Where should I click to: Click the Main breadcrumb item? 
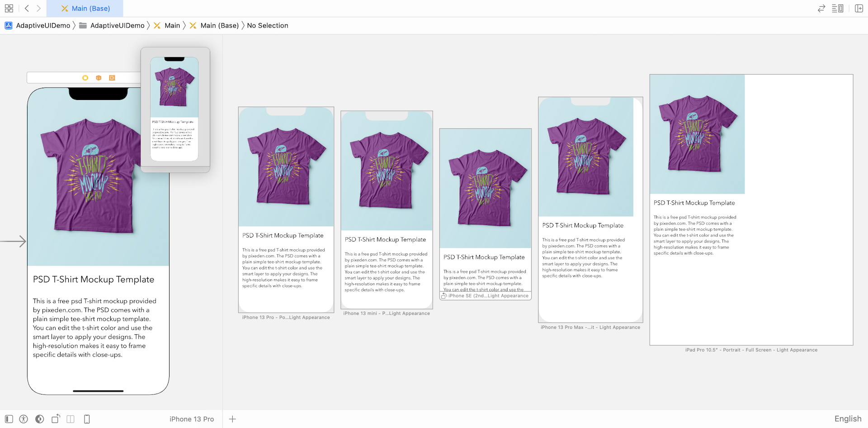pyautogui.click(x=172, y=26)
